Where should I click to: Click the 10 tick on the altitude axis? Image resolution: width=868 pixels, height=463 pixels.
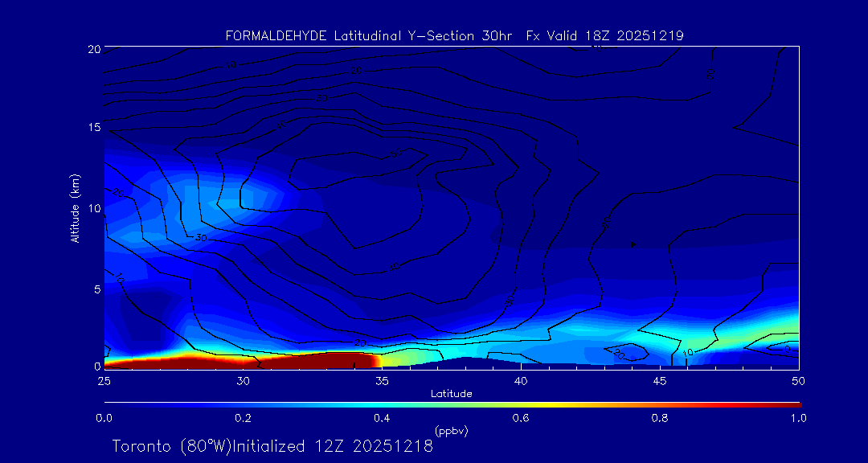click(x=93, y=208)
